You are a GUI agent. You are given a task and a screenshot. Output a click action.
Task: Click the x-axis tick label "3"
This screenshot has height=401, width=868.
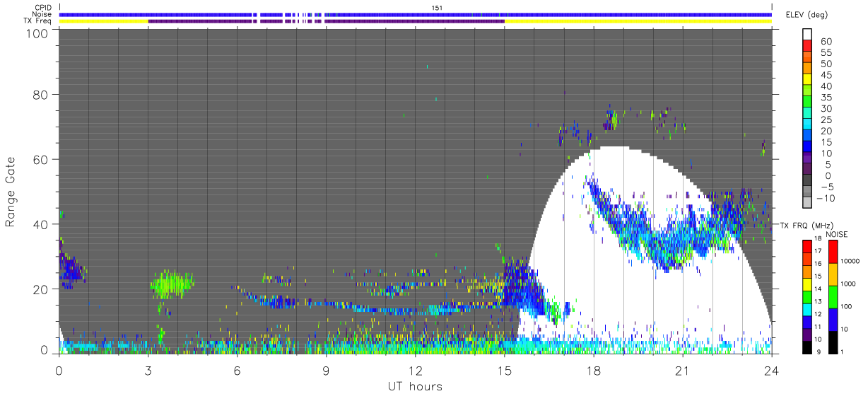coord(148,370)
